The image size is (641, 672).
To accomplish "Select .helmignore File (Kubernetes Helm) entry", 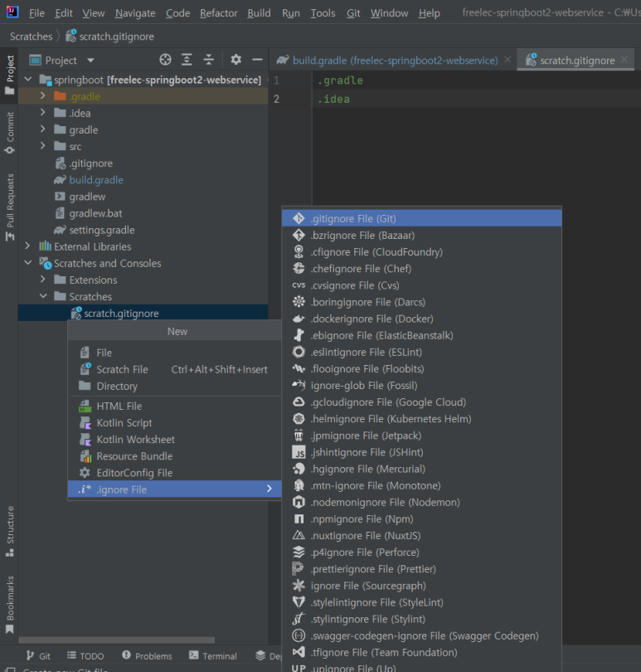I will tap(421, 419).
